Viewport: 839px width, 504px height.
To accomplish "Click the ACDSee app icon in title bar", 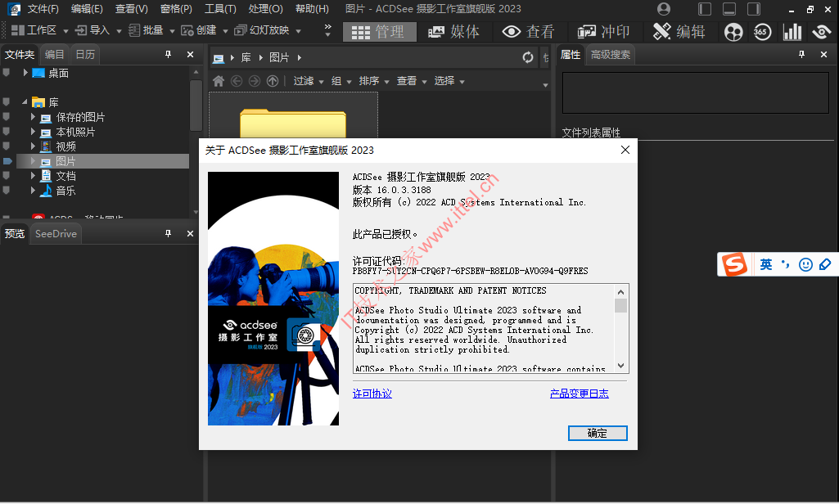I will [x=14, y=9].
